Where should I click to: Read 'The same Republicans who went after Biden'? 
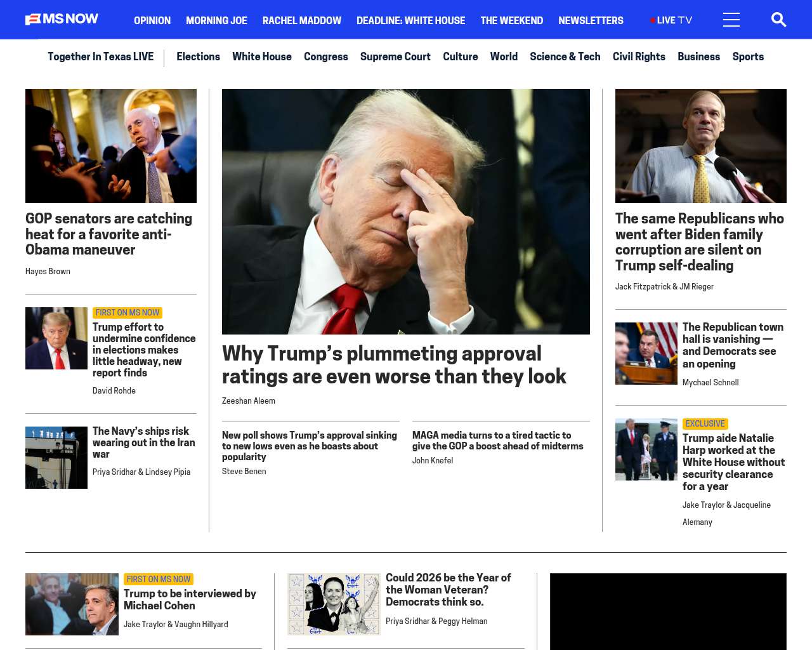click(x=700, y=242)
